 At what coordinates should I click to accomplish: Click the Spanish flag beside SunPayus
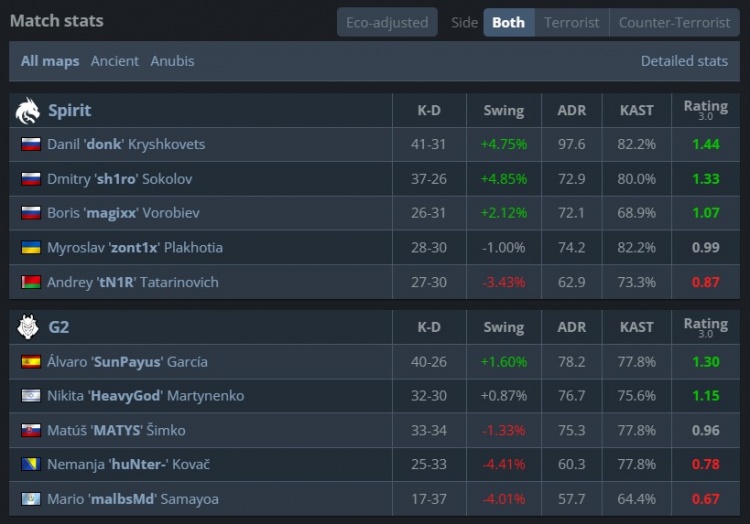(x=30, y=362)
